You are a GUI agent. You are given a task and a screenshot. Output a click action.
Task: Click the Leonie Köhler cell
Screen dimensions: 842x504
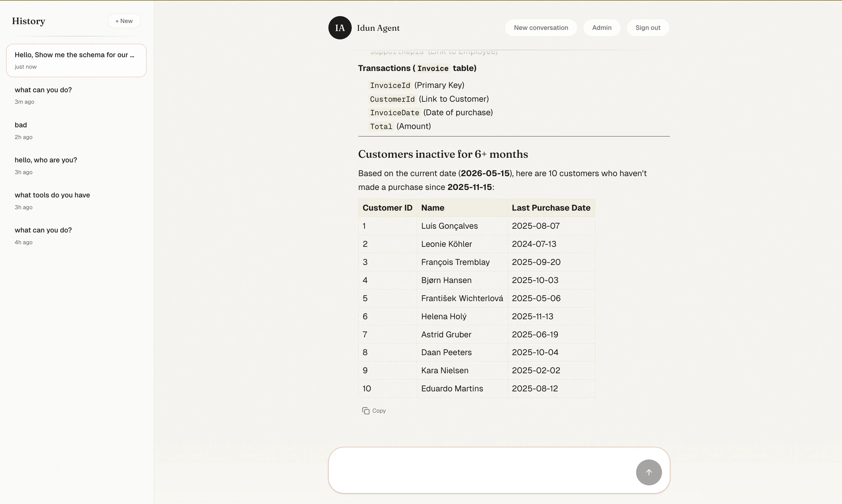coord(462,244)
